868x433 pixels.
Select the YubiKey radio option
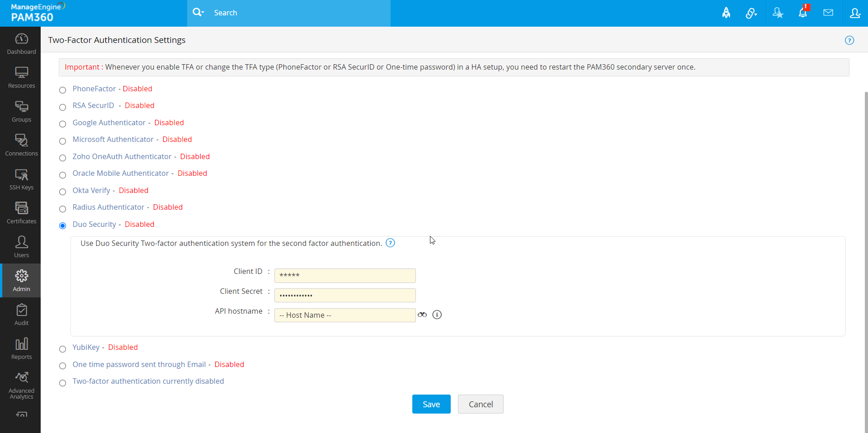pos(63,349)
